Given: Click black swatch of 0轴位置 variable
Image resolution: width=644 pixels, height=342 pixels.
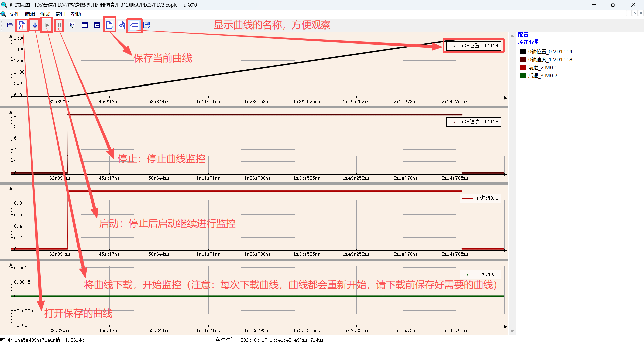Looking at the screenshot, I should point(523,51).
